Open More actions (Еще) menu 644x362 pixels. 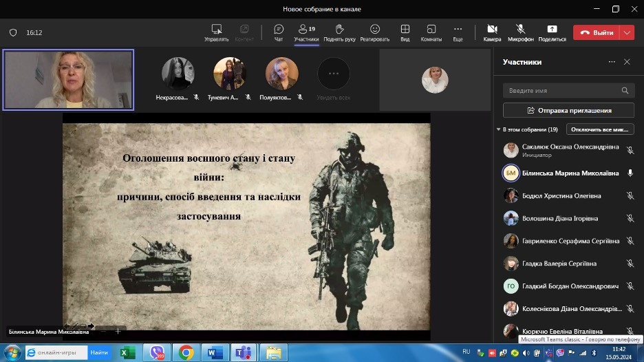click(458, 32)
